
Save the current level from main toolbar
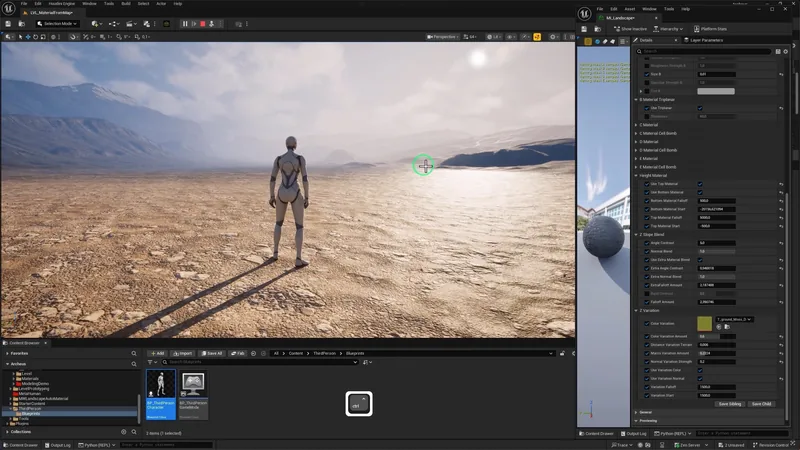tap(8, 23)
